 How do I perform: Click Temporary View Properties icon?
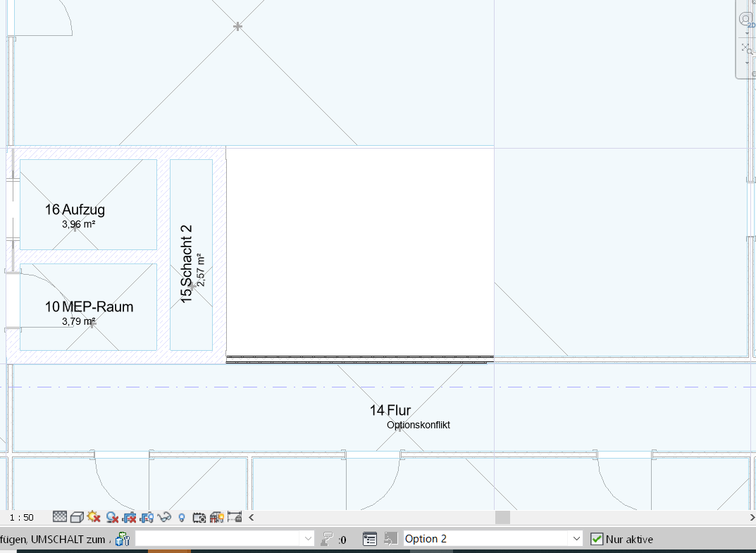pos(199,517)
